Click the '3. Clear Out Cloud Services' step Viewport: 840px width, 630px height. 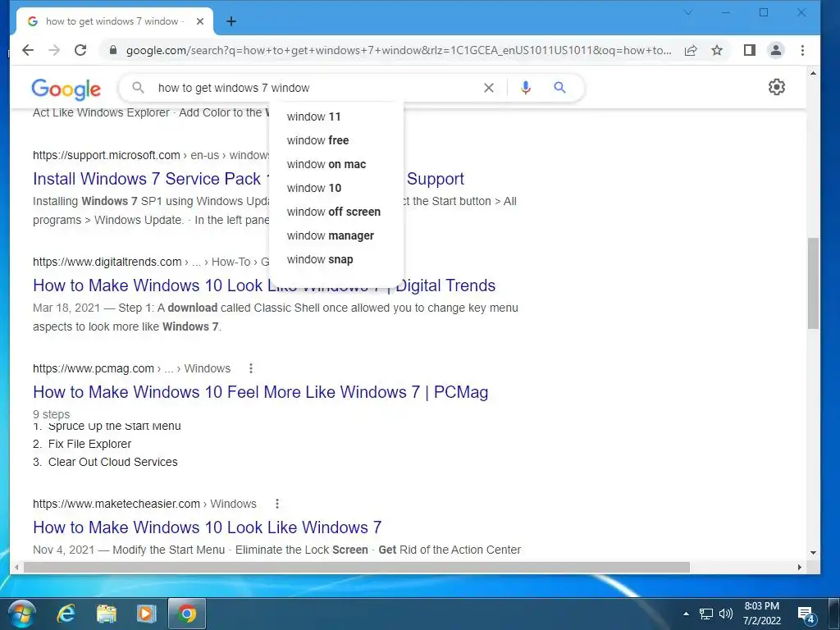105,463
